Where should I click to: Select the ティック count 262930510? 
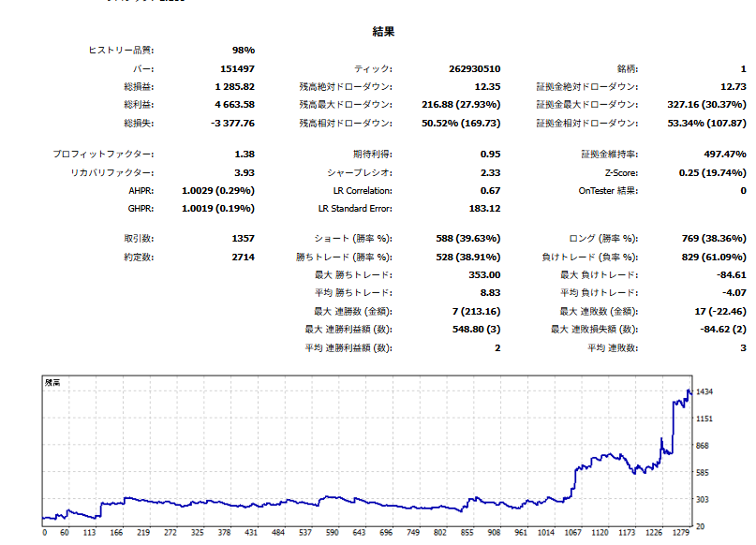pyautogui.click(x=474, y=69)
